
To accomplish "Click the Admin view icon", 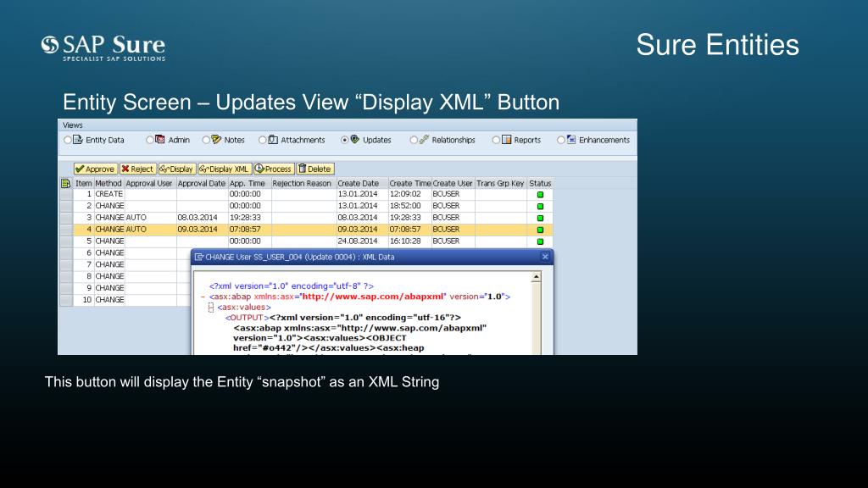I will tap(160, 140).
